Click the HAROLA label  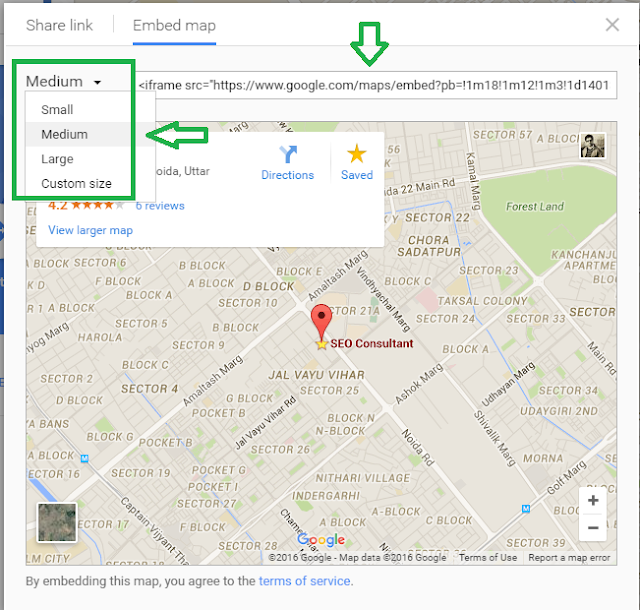click(x=100, y=338)
